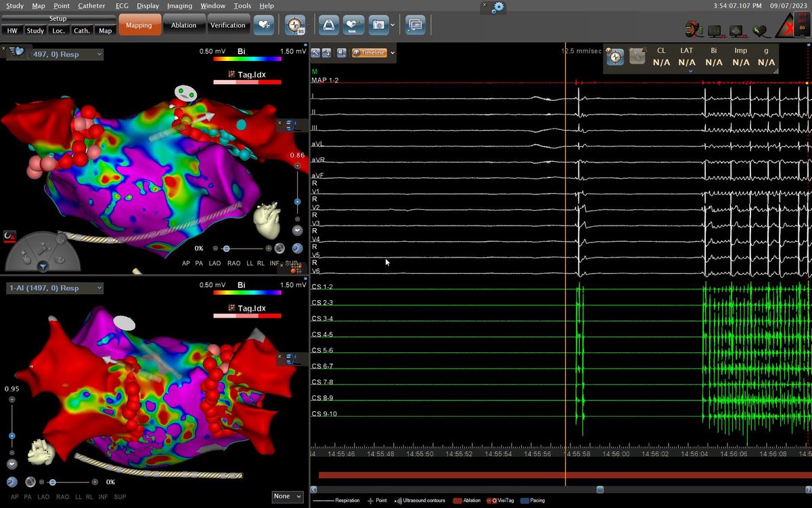
Task: Click the Cath. setup button
Action: (x=82, y=30)
